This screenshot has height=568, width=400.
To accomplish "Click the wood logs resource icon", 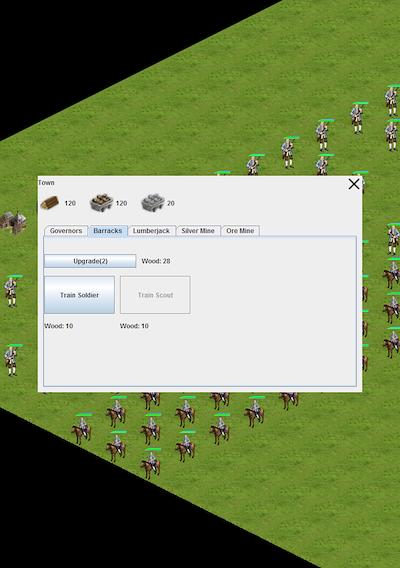I will [x=50, y=202].
